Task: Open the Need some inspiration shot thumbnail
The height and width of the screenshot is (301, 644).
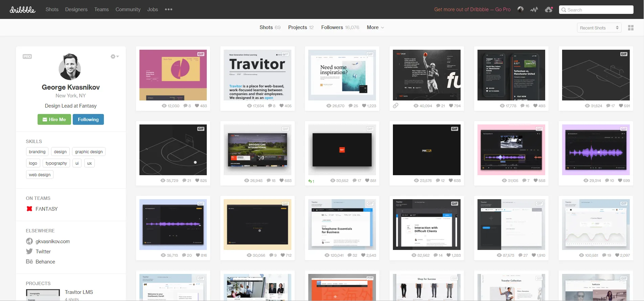Action: pos(342,75)
